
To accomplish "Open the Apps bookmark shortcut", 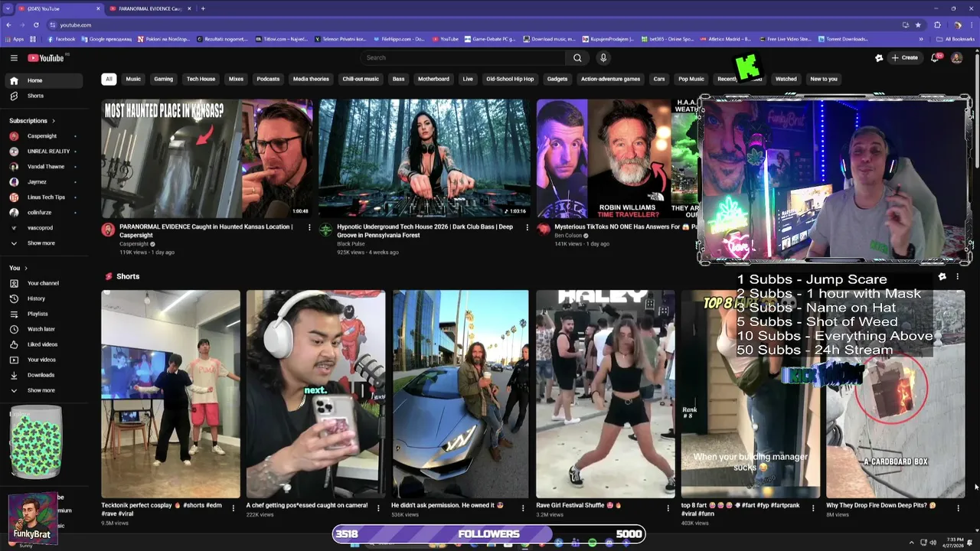I will pyautogui.click(x=15, y=39).
